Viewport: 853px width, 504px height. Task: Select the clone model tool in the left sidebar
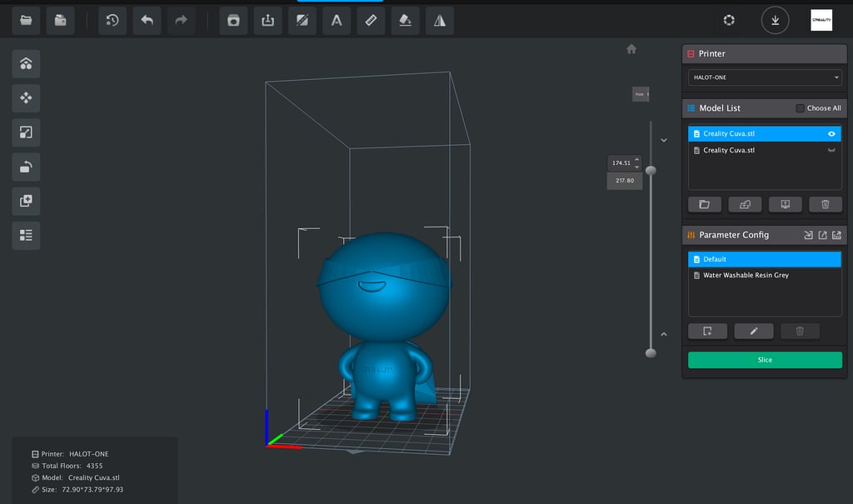click(x=26, y=201)
